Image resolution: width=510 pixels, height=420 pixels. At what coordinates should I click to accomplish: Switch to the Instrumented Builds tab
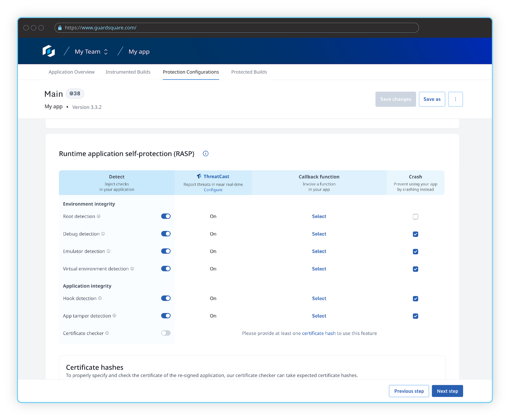[128, 72]
